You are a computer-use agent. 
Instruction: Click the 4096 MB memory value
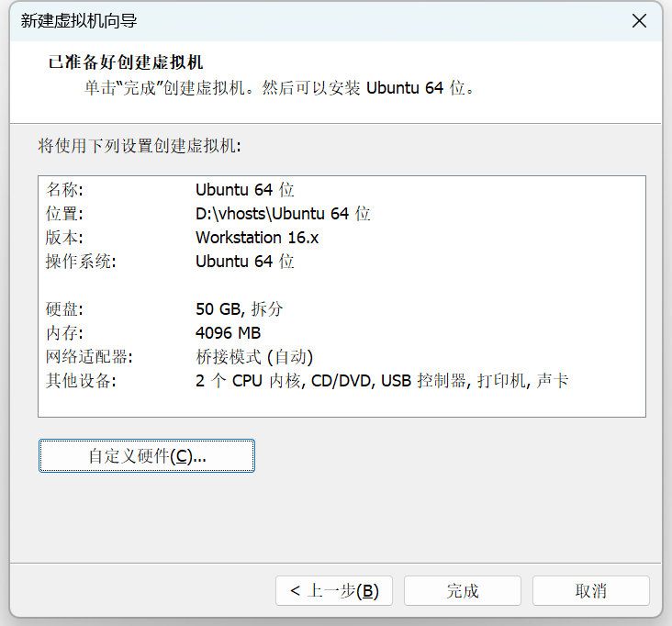point(228,332)
